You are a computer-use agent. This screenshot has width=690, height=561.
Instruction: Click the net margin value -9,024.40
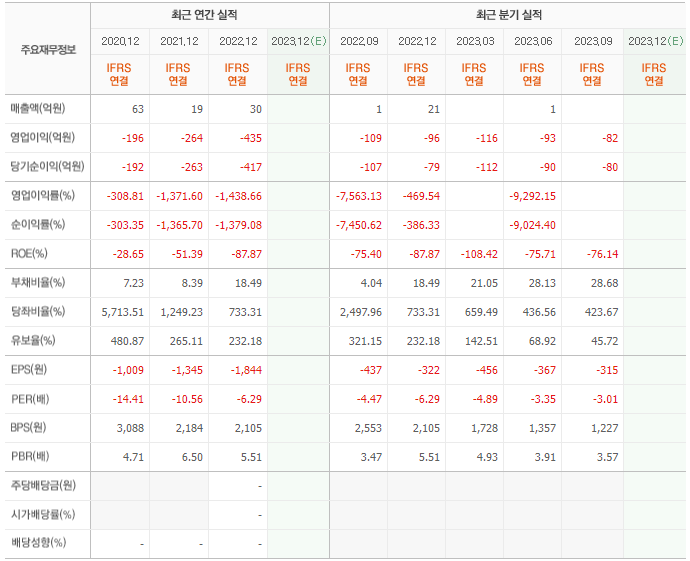click(532, 225)
